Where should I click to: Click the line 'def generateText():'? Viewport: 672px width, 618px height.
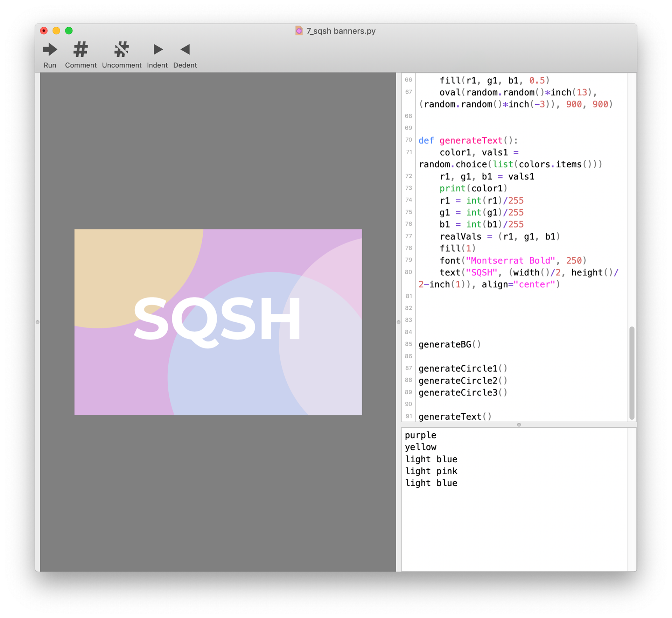(468, 140)
